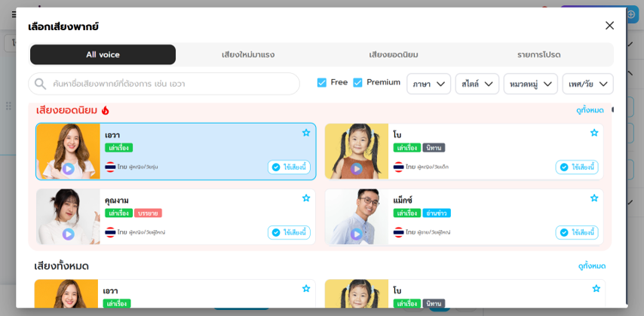Play the แม็กซ์ voice preview
644x316 pixels.
(357, 235)
